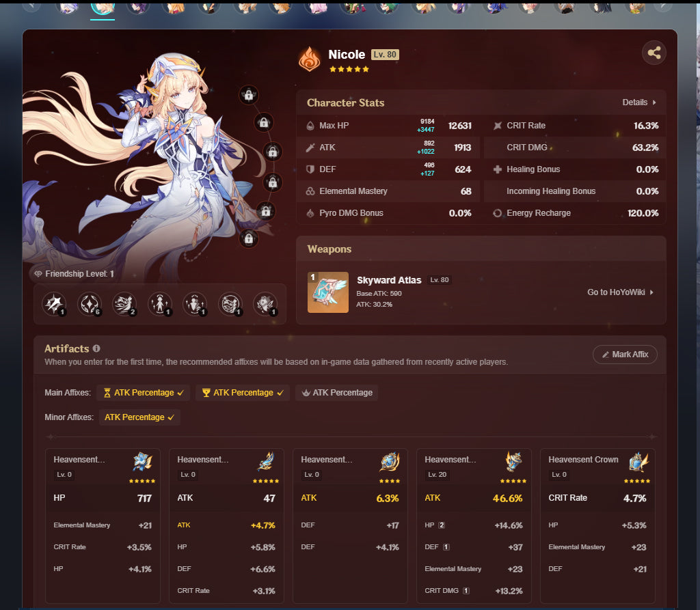The width and height of the screenshot is (700, 610).
Task: Click the topmost locked constellation icon
Action: click(249, 95)
